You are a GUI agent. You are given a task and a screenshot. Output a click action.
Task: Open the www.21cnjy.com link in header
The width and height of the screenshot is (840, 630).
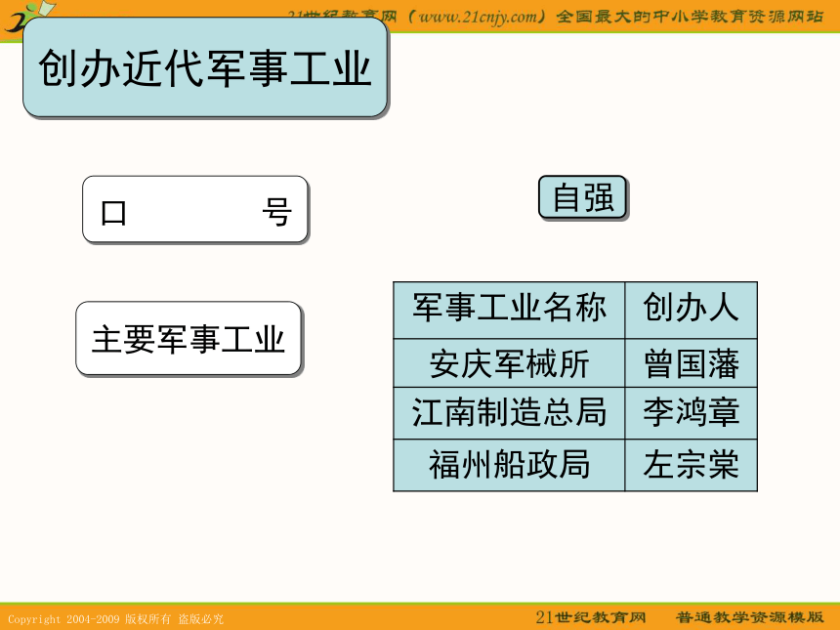[478, 17]
